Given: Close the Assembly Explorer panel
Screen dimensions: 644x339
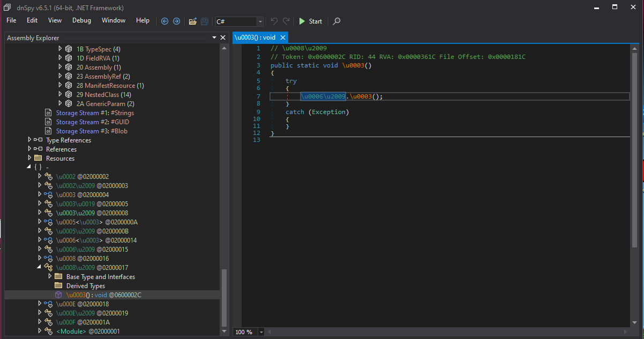Looking at the screenshot, I should (223, 37).
